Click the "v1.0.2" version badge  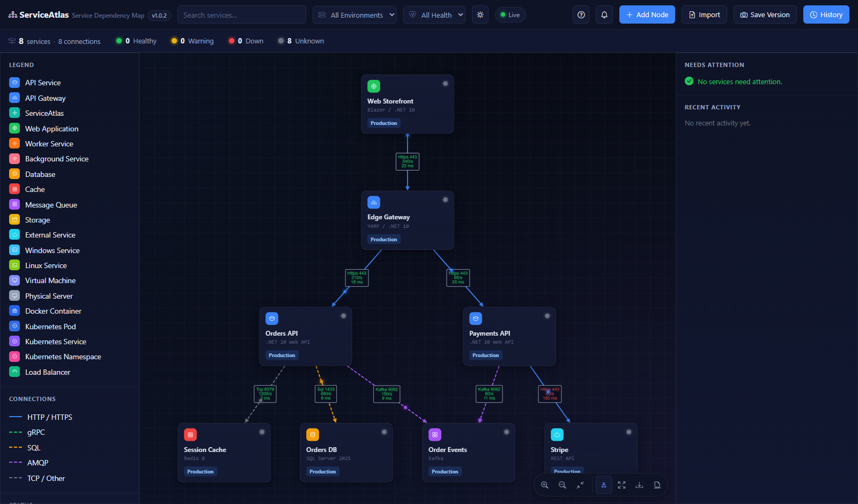click(x=159, y=16)
